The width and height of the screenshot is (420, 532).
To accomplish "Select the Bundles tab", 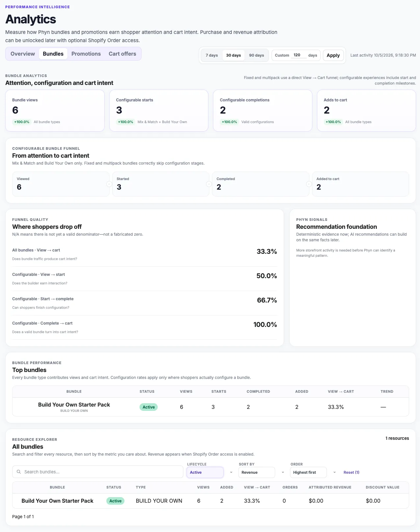I will coord(53,54).
